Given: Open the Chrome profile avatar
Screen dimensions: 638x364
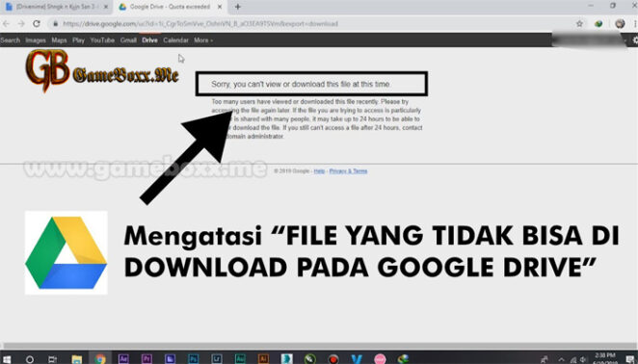Looking at the screenshot, I should [x=620, y=23].
